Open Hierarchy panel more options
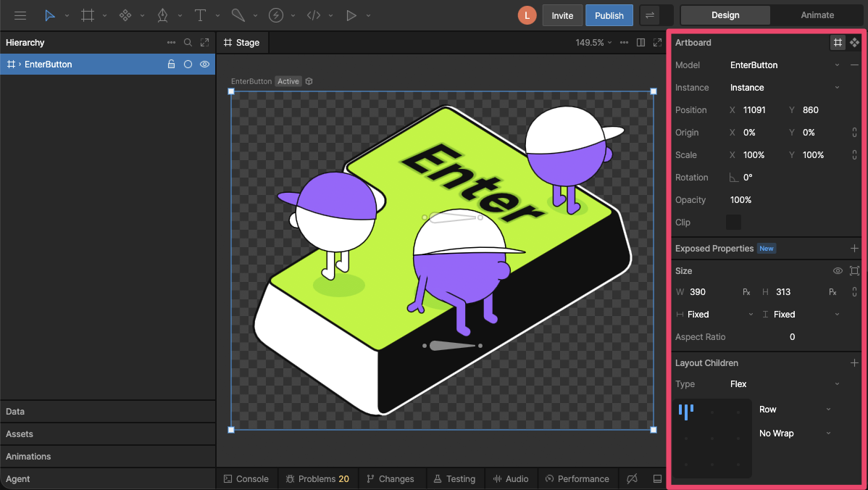This screenshot has width=868, height=490. (x=171, y=43)
